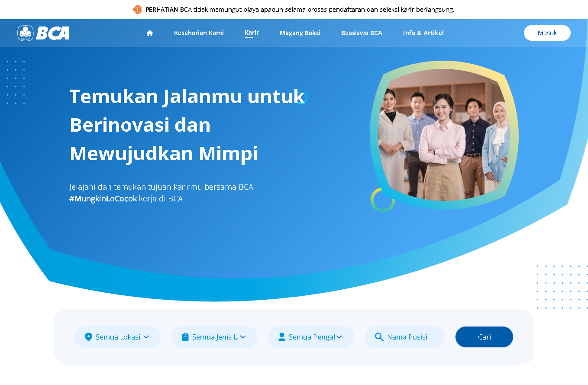This screenshot has width=588, height=385.
Task: Open the Keseharian Kami menu
Action: point(199,33)
